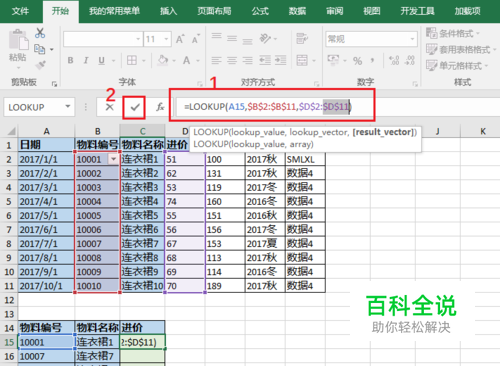Viewport: 500px width, 366px height.
Task: Click cell containing 连衣裙7 in row 16
Action: coord(97,356)
